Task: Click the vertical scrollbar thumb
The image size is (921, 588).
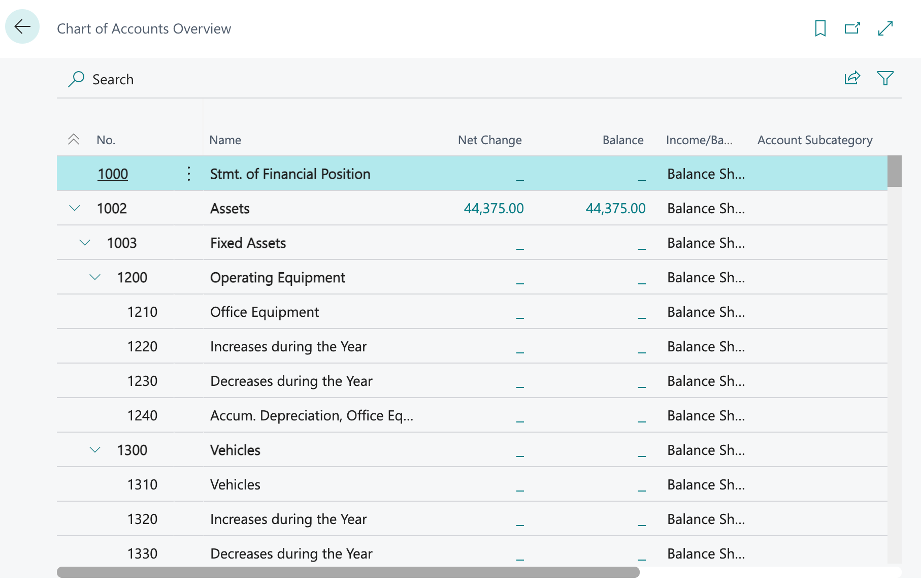Action: point(894,171)
